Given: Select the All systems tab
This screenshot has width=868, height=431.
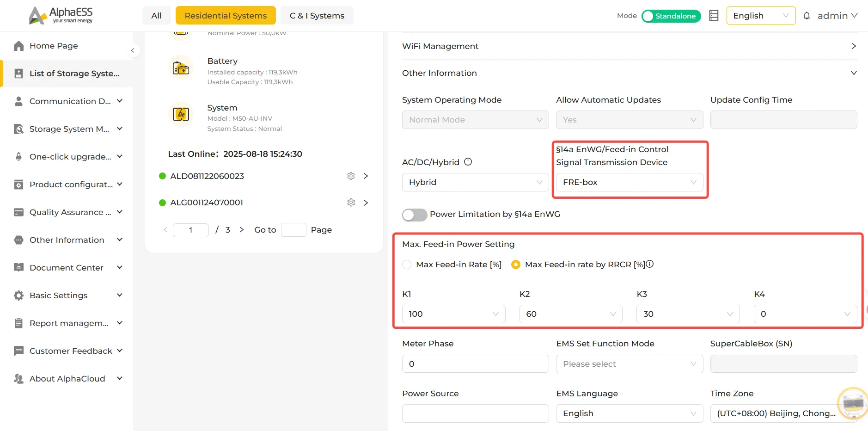Looking at the screenshot, I should [x=157, y=15].
